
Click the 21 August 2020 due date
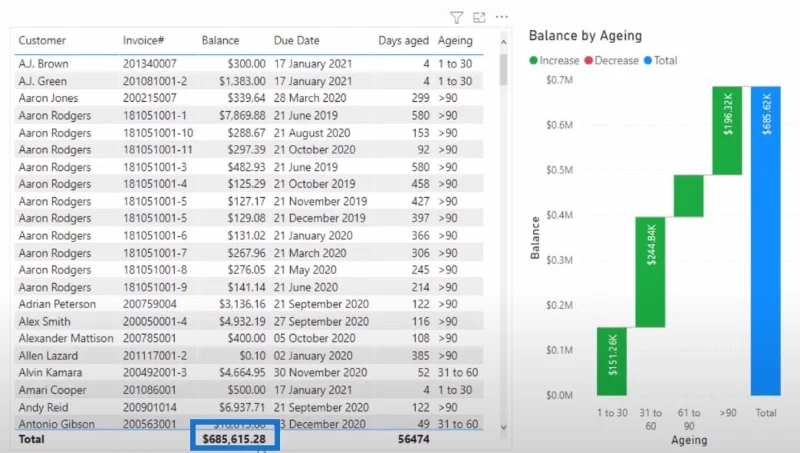click(x=312, y=133)
